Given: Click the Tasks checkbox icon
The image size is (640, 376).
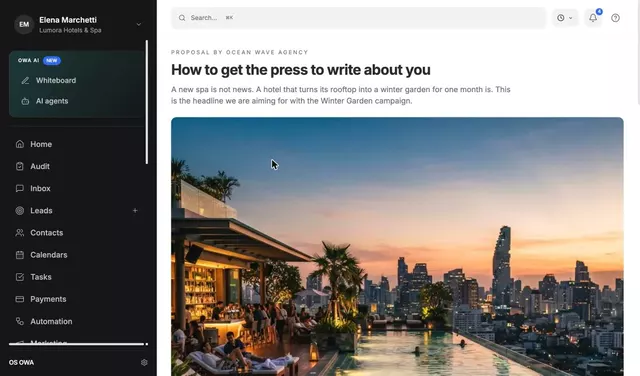Looking at the screenshot, I should [x=20, y=277].
